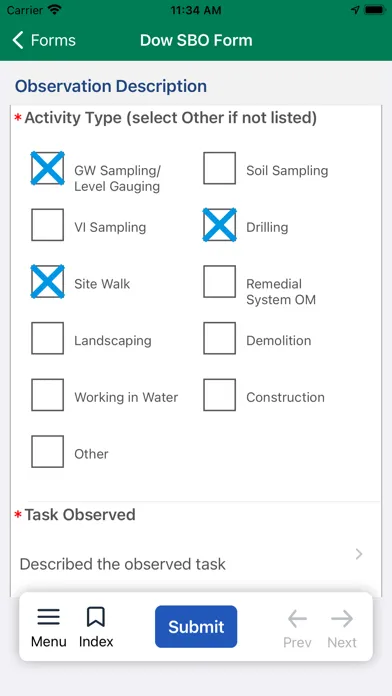Viewport: 392px width, 696px height.
Task: Check the Construction checkbox
Action: coord(219,395)
